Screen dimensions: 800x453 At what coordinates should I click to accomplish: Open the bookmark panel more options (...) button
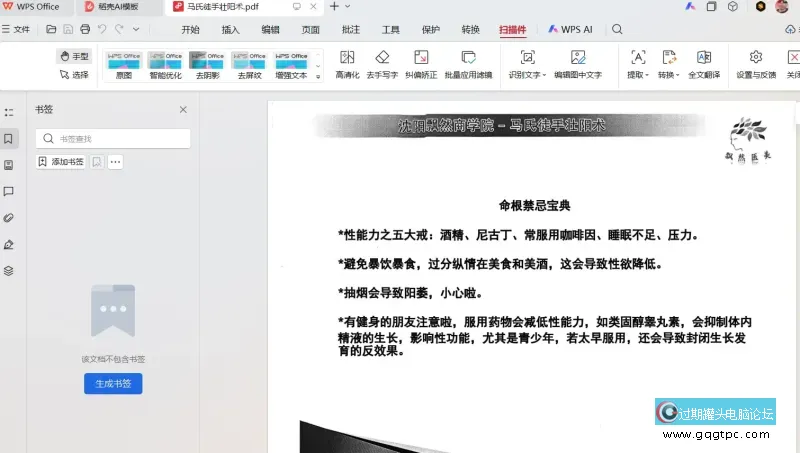(x=115, y=162)
